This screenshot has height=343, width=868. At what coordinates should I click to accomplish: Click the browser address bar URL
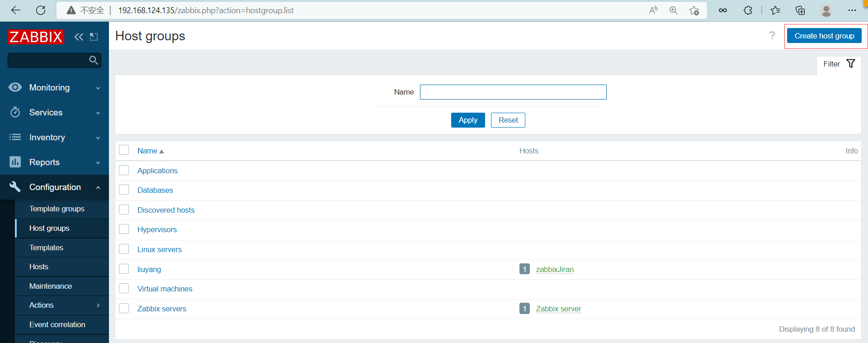coord(206,10)
